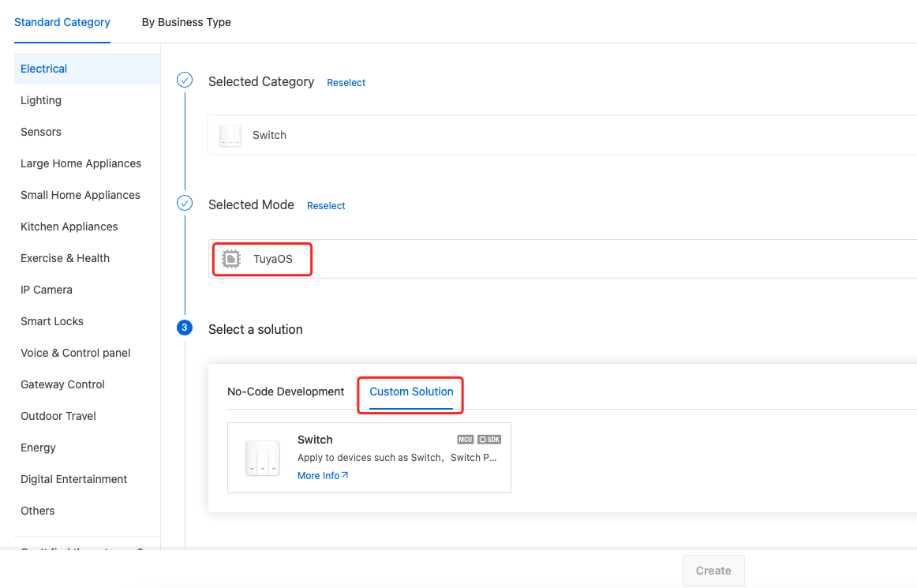Select the Custom Solution tab

411,391
